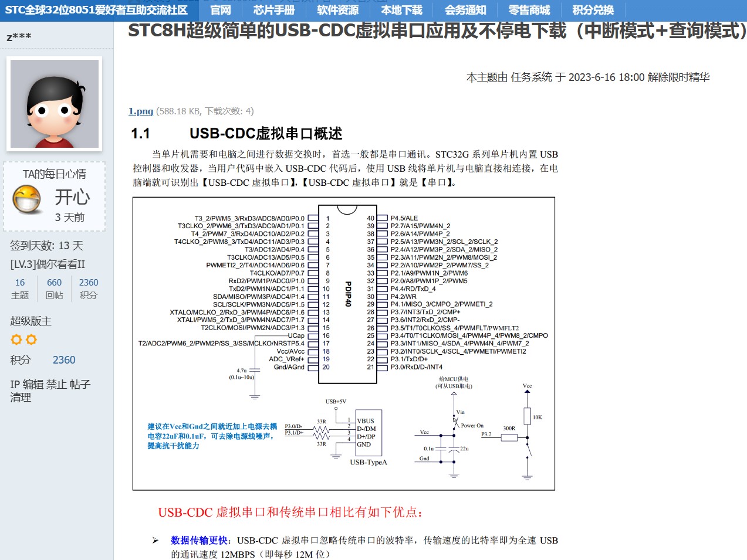747x560 pixels.
Task: Click the 数据传输更快 blue bullet text
Action: pyautogui.click(x=199, y=540)
